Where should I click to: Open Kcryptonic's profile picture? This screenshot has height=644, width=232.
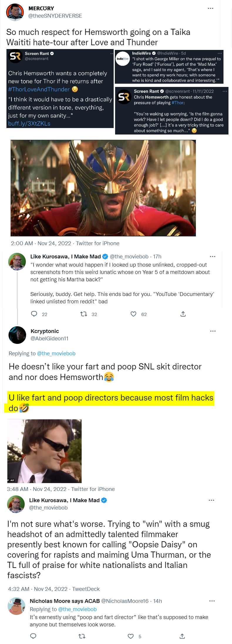pos(18,335)
